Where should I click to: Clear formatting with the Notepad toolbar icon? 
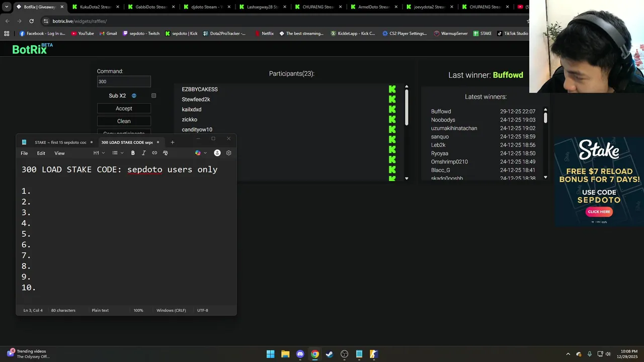(x=165, y=153)
